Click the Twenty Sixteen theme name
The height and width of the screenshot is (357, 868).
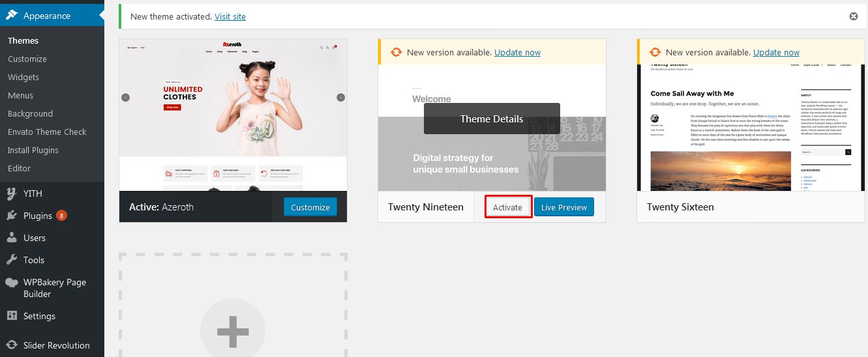680,207
